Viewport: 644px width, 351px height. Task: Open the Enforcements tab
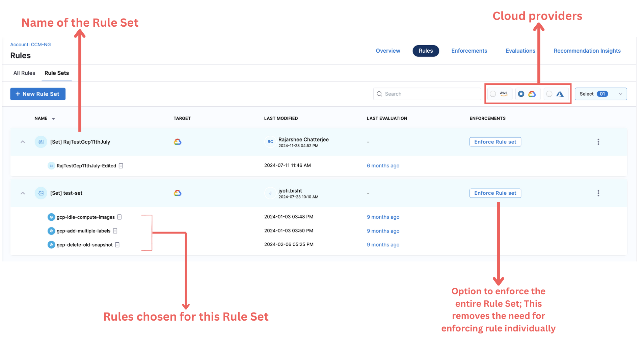469,51
